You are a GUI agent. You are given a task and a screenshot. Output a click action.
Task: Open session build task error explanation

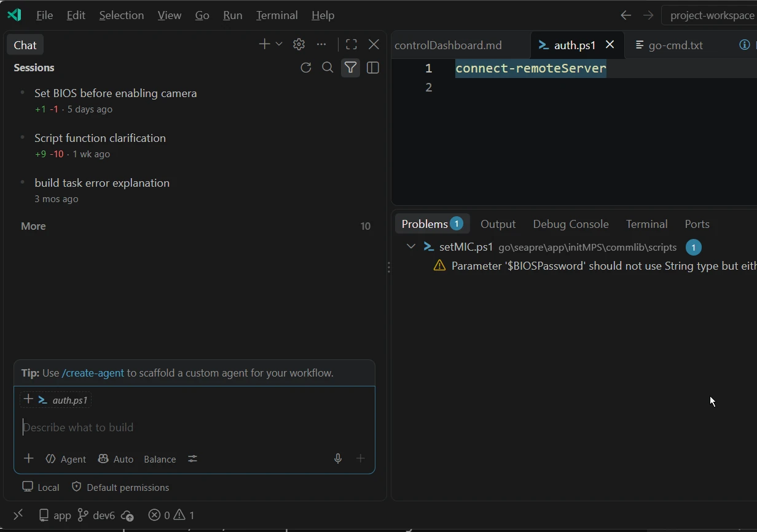(x=194, y=190)
